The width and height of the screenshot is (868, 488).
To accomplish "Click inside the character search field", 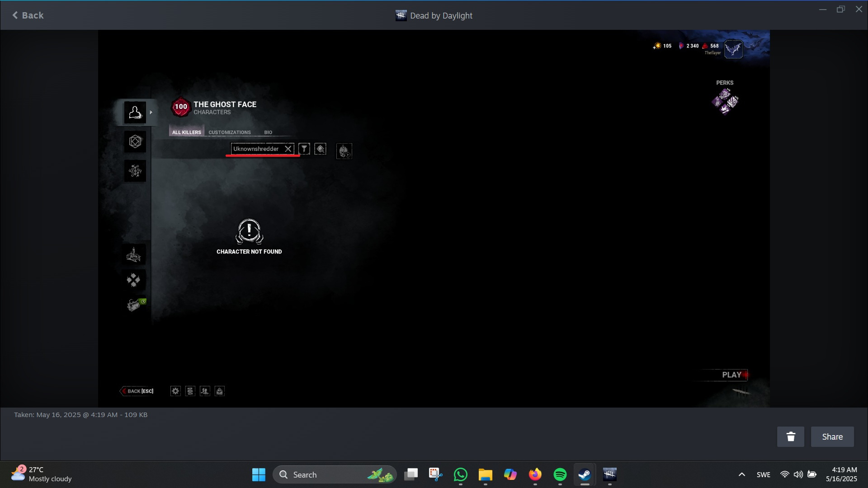I will pos(256,149).
